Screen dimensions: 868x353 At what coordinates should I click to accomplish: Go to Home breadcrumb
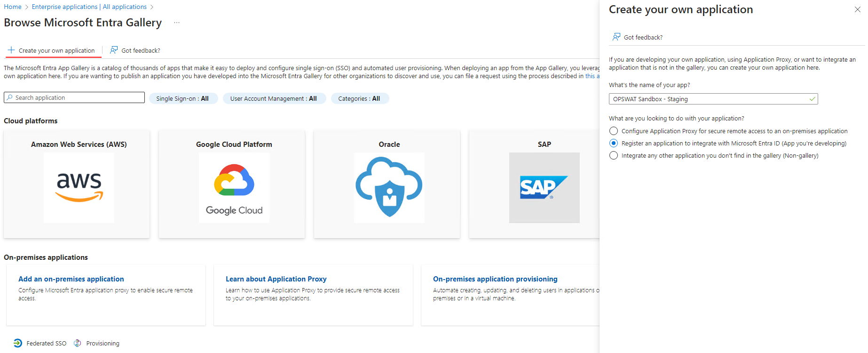pos(13,7)
